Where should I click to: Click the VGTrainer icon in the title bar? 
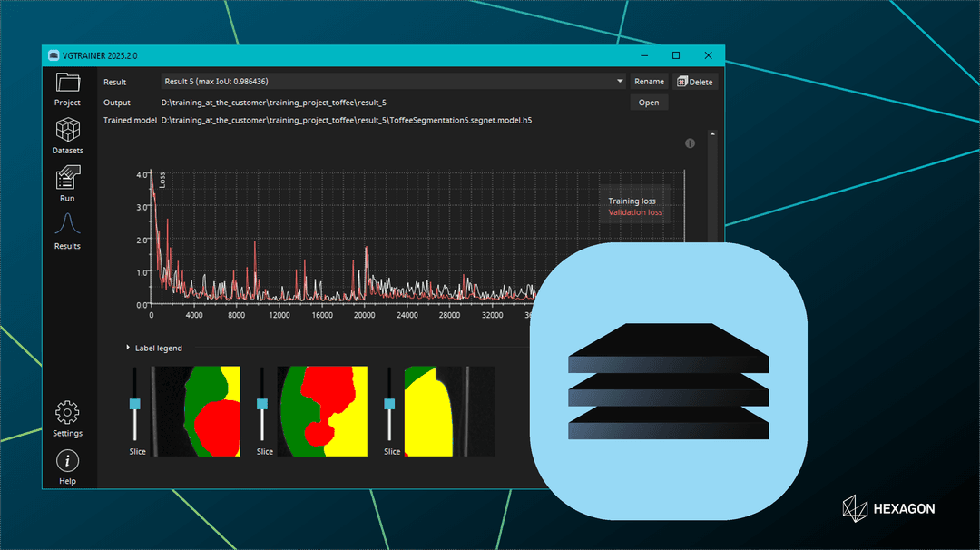coord(54,55)
